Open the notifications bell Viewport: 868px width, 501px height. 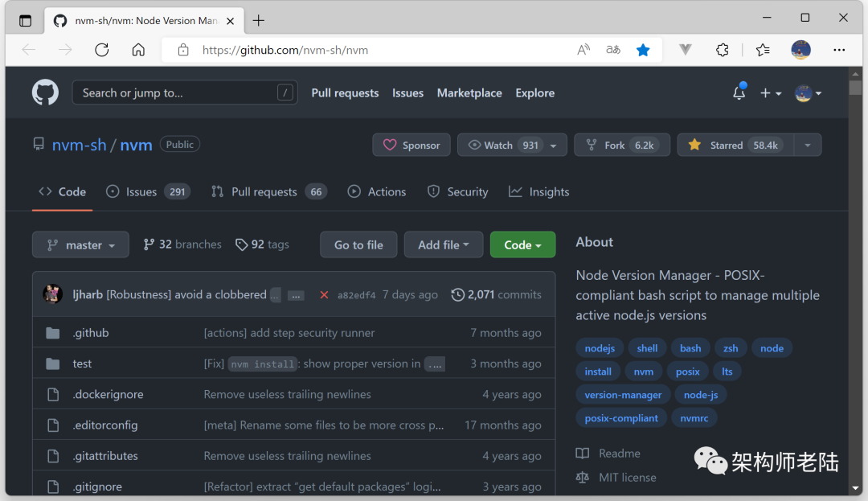[x=739, y=92]
